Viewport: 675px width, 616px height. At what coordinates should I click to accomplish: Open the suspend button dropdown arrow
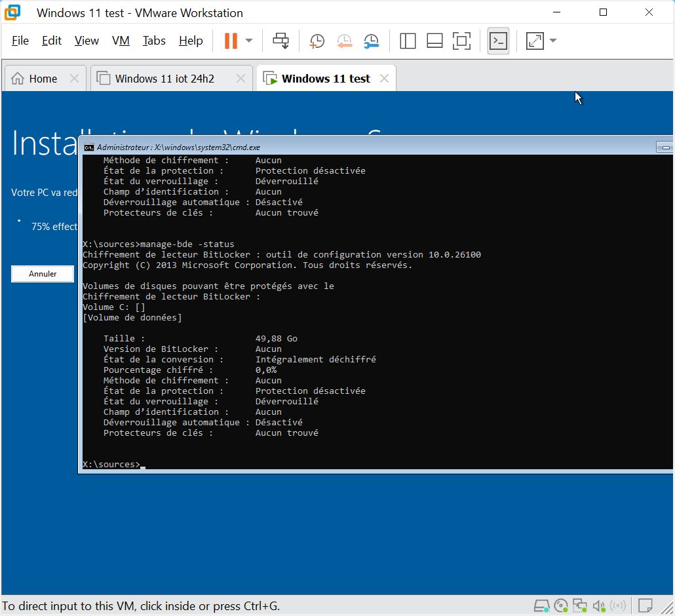click(x=247, y=41)
